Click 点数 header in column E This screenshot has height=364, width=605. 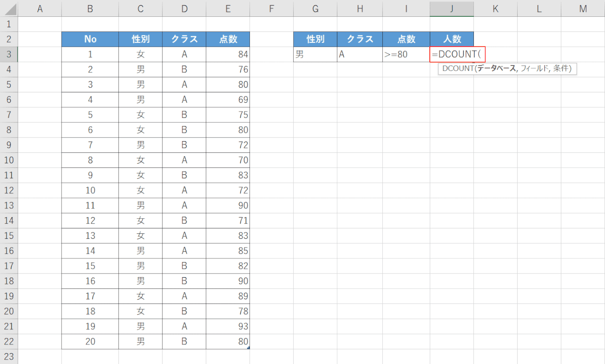pyautogui.click(x=228, y=39)
